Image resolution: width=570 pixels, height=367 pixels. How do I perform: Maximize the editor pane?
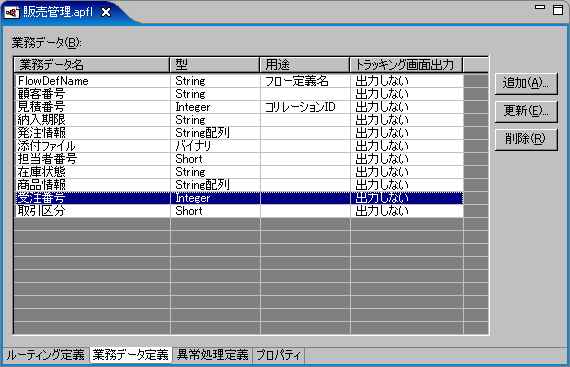(x=558, y=10)
